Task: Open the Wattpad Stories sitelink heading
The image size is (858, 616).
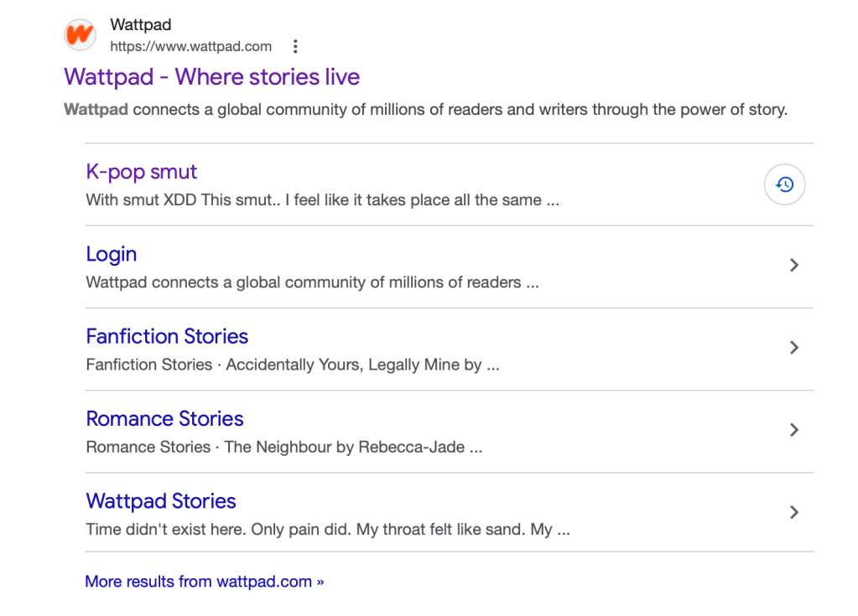Action: (161, 500)
